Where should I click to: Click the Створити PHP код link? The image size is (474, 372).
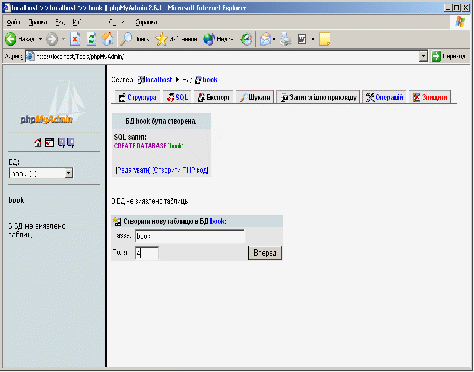click(x=180, y=170)
